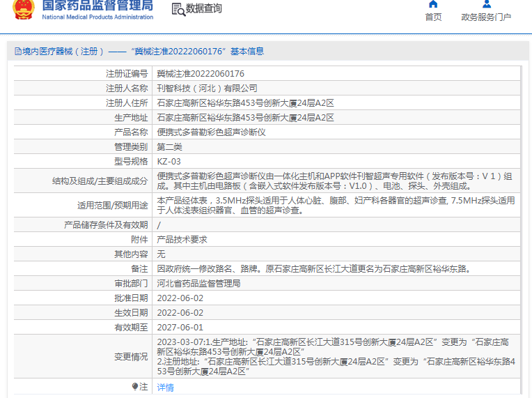Click document icon before 境内医疗器械

[18, 52]
